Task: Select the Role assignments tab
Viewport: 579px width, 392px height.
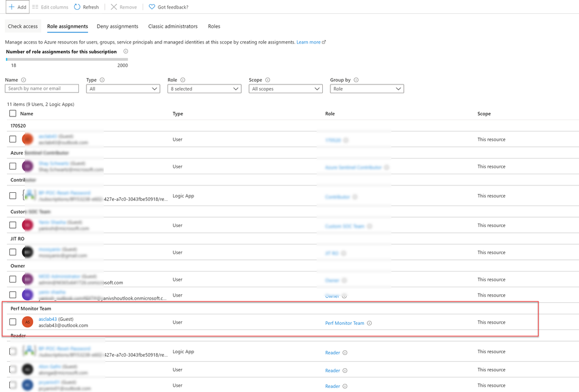Action: [x=68, y=27]
